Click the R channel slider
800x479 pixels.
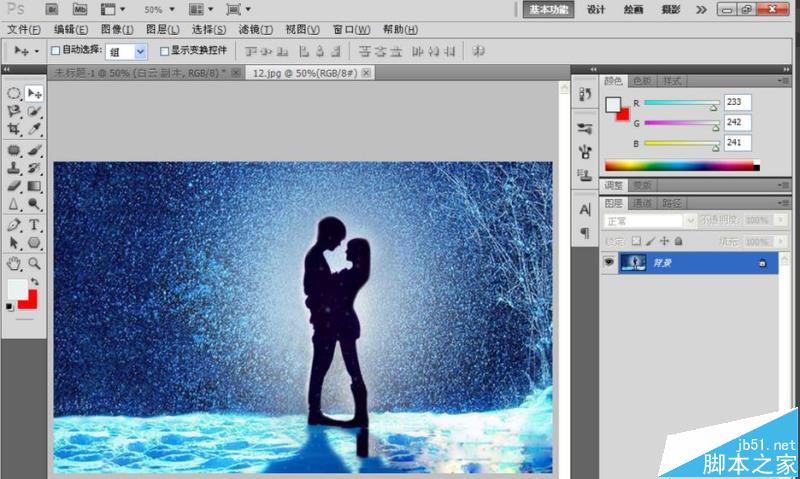pos(682,103)
